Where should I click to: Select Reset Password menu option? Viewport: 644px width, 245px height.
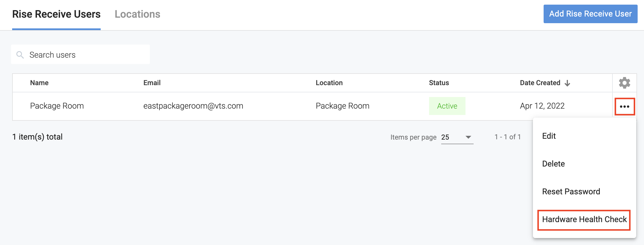click(571, 192)
